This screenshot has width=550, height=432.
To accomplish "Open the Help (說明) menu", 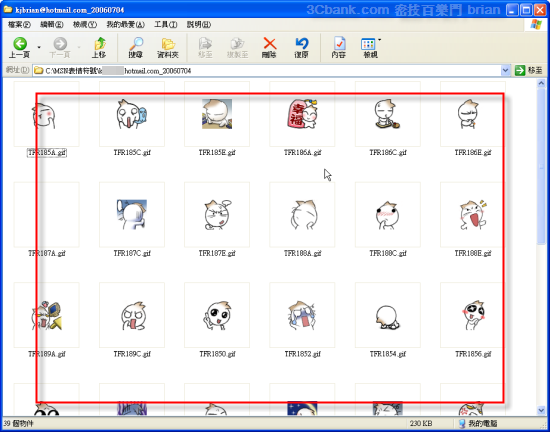I will tap(199, 25).
